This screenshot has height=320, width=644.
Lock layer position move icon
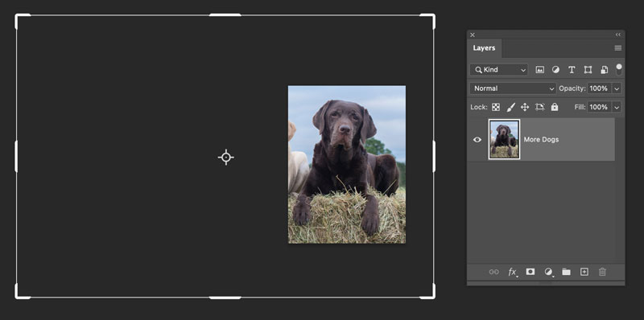coord(525,107)
